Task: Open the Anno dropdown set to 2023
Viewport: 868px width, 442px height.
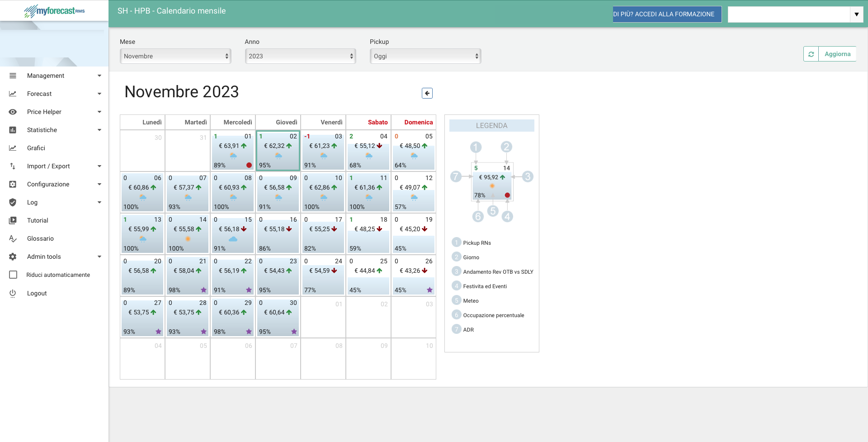Action: pyautogui.click(x=300, y=56)
